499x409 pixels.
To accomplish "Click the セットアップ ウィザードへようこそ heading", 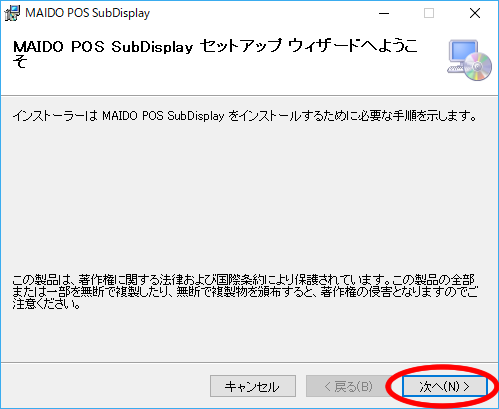I will 215,53.
